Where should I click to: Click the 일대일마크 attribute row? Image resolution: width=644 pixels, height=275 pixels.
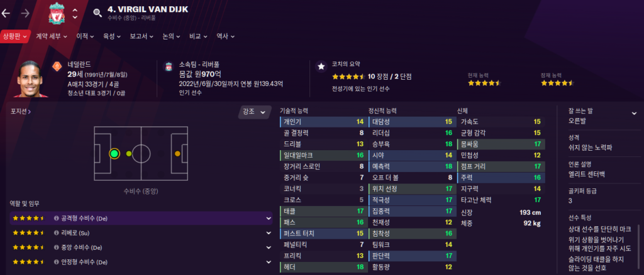[x=323, y=155]
